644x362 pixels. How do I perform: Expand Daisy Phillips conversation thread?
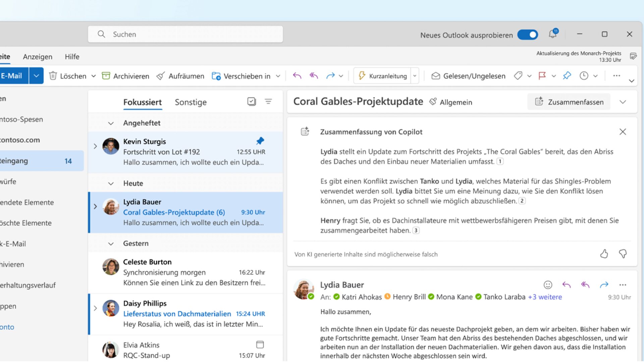pyautogui.click(x=95, y=308)
